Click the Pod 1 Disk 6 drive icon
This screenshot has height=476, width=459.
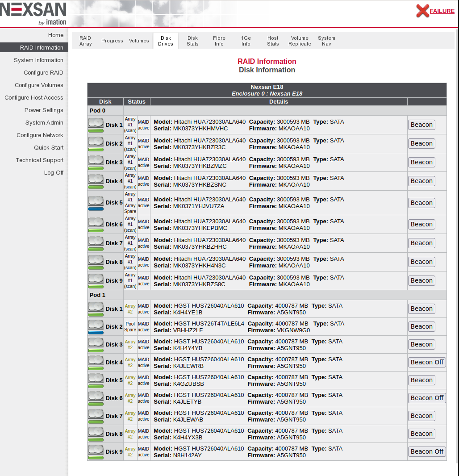tap(96, 399)
